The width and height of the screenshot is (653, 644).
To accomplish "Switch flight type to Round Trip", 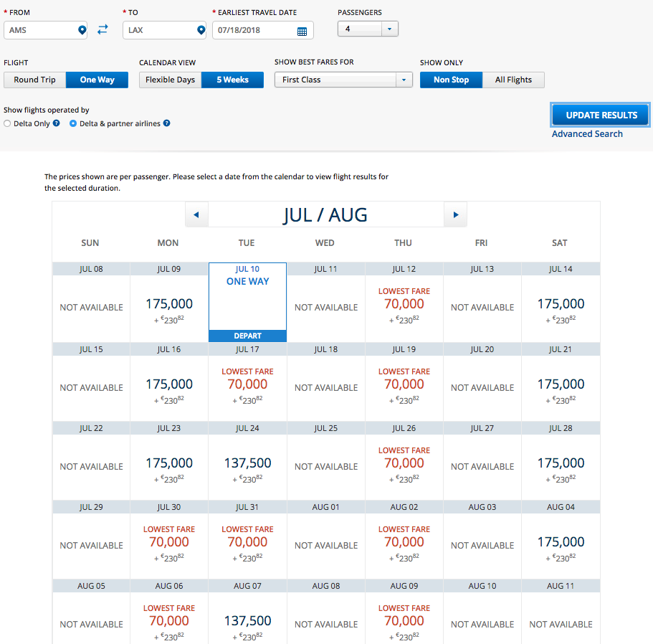I will pyautogui.click(x=35, y=80).
